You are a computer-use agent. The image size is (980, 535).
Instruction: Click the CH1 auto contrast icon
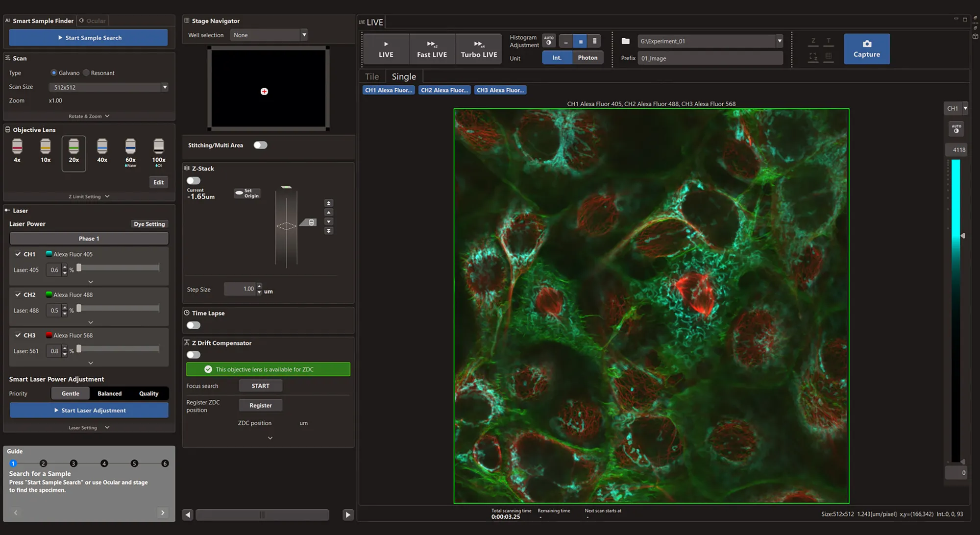pos(956,129)
